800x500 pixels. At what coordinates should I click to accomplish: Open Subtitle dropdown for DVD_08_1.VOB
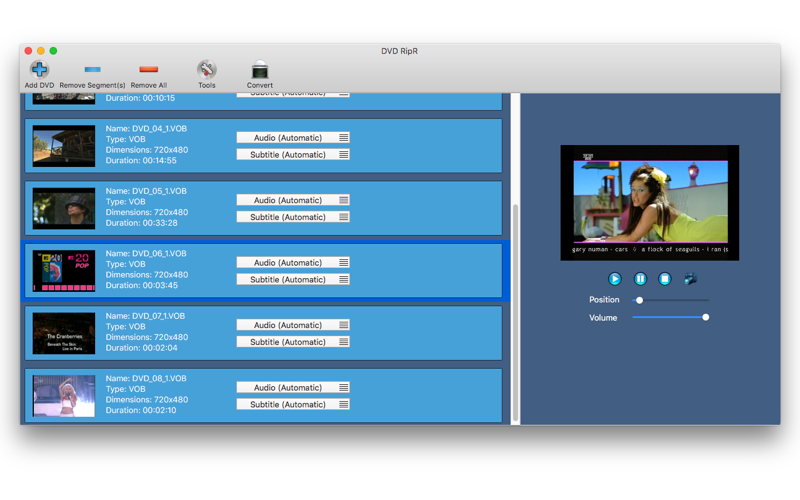[293, 405]
